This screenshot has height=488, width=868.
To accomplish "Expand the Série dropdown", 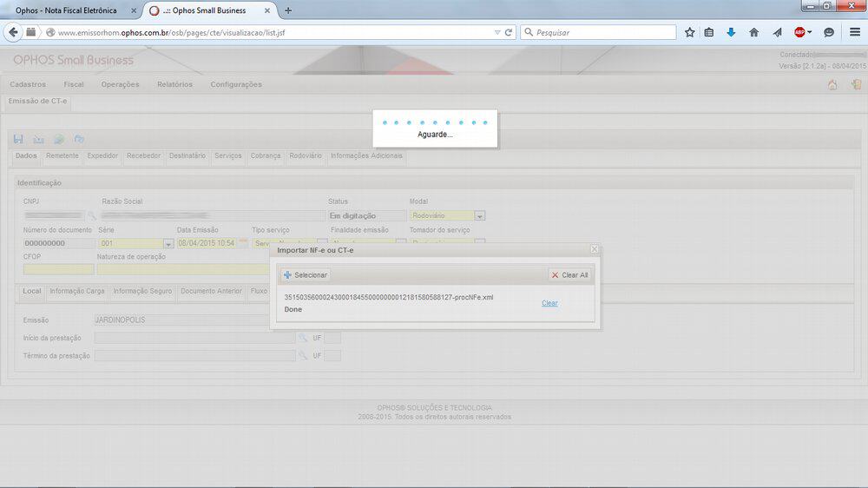I will pyautogui.click(x=168, y=244).
